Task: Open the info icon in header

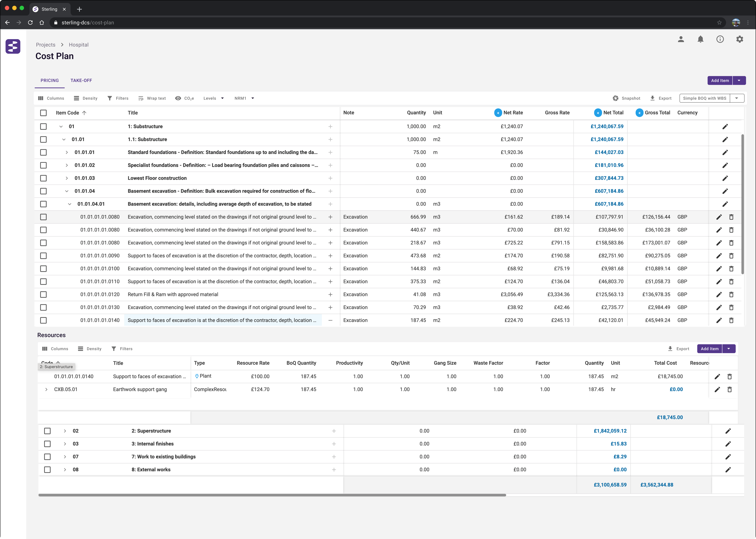Action: (720, 39)
